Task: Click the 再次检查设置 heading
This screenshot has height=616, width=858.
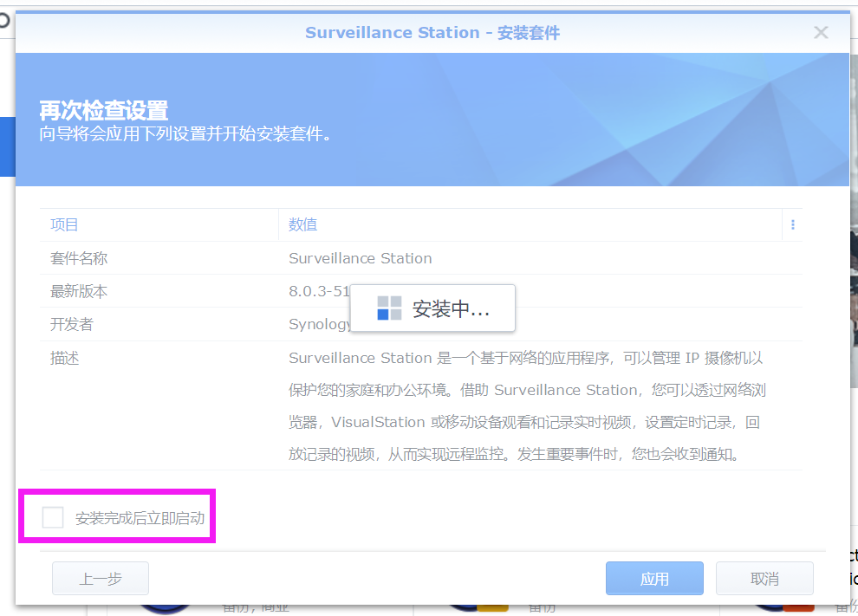Action: 103,111
